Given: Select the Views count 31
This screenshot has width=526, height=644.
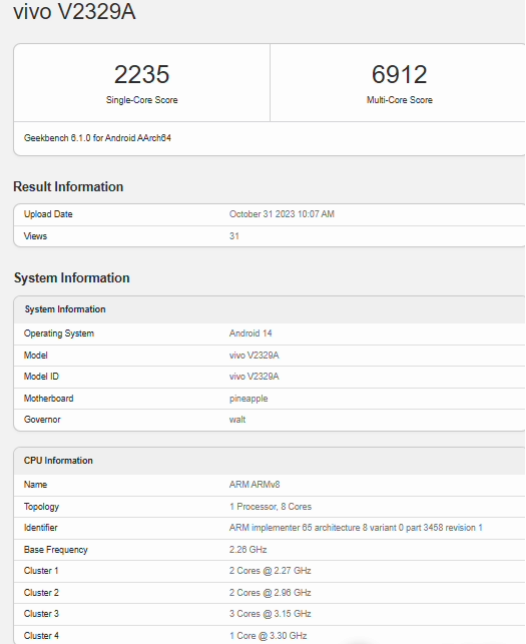Looking at the screenshot, I should coord(234,236).
